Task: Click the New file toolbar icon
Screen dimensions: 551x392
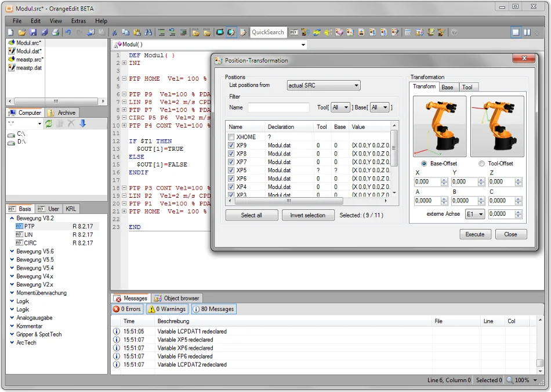Action: tap(10, 32)
